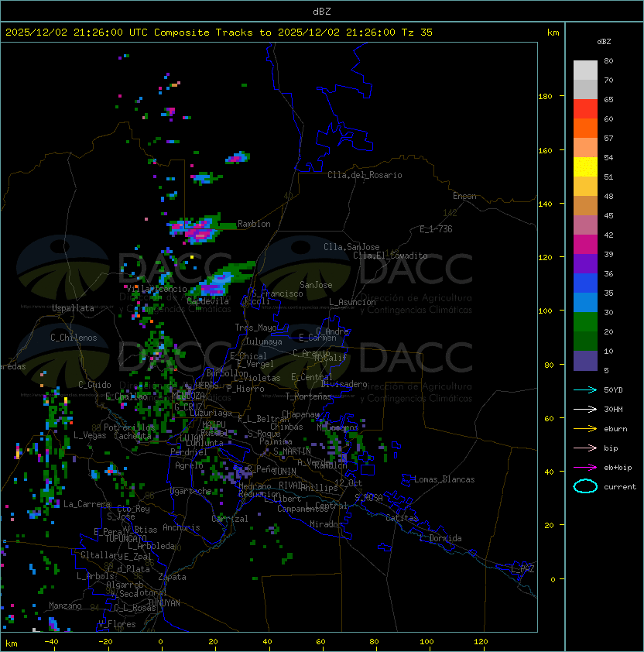Click the 50YD legend label

[613, 389]
